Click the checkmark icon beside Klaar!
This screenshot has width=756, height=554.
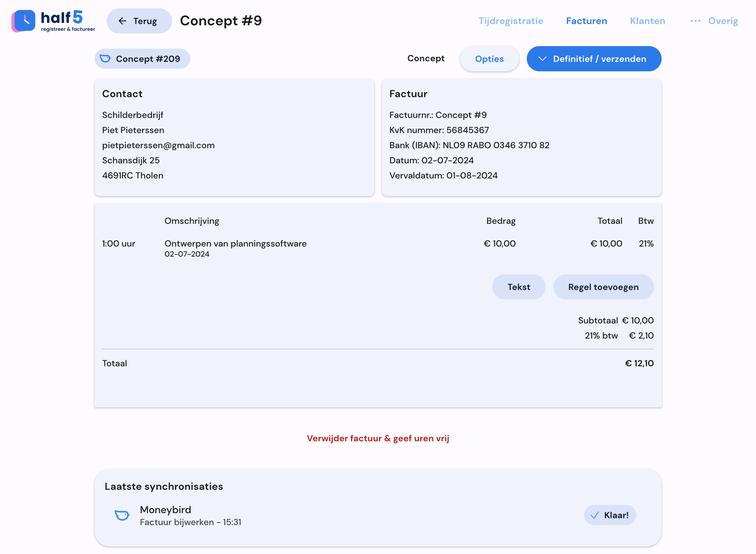pyautogui.click(x=594, y=515)
